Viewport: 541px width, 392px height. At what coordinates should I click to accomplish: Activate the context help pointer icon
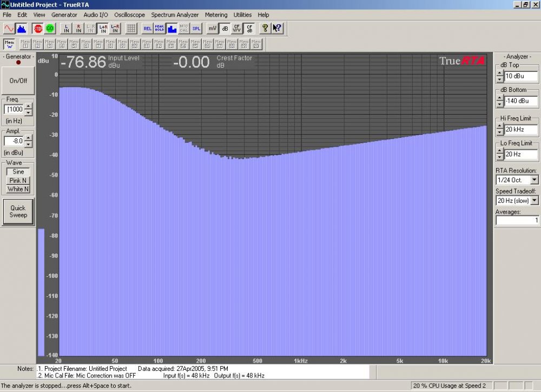(x=277, y=28)
